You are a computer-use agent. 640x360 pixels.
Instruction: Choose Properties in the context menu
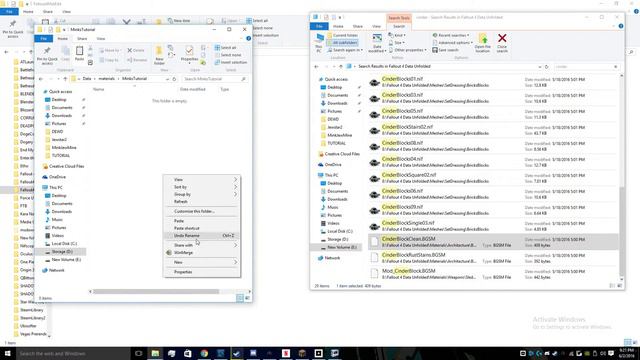pyautogui.click(x=202, y=272)
